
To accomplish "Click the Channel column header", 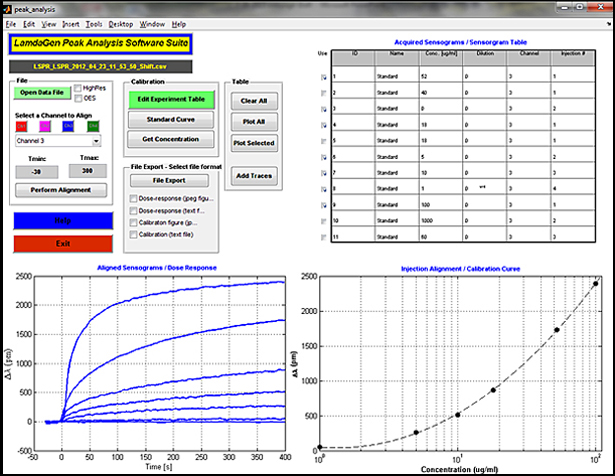I will pos(529,58).
